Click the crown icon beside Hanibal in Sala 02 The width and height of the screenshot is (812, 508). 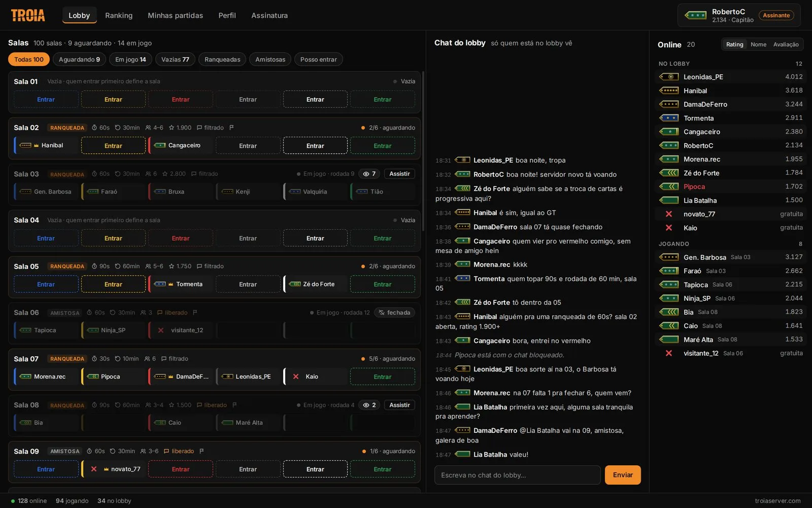[x=36, y=145]
